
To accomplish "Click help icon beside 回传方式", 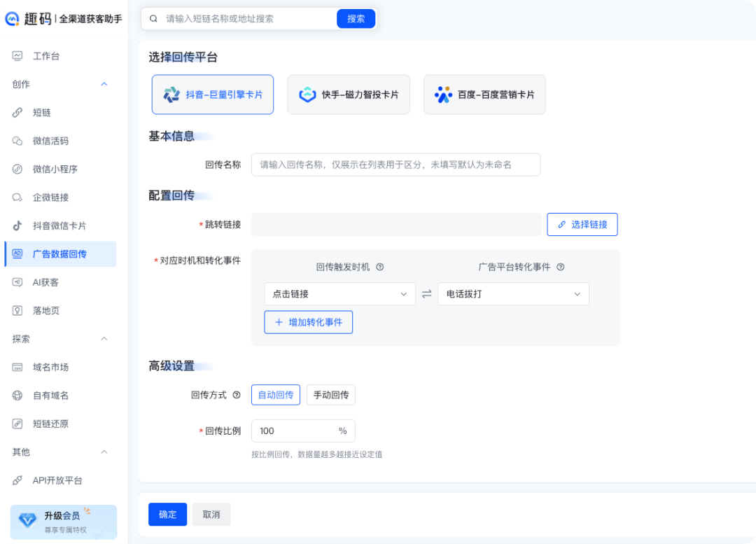I will click(237, 395).
